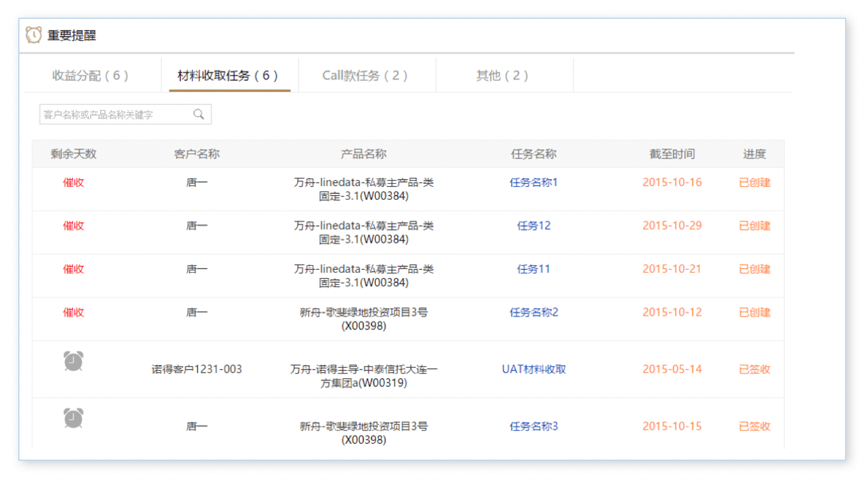Focus the 客户名称或产品名称关键字 search field

click(125, 114)
